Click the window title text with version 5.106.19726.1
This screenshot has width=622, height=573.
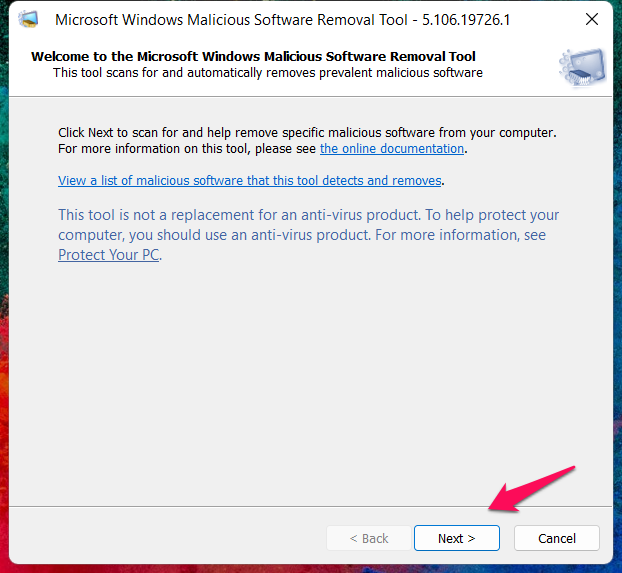[x=282, y=19]
